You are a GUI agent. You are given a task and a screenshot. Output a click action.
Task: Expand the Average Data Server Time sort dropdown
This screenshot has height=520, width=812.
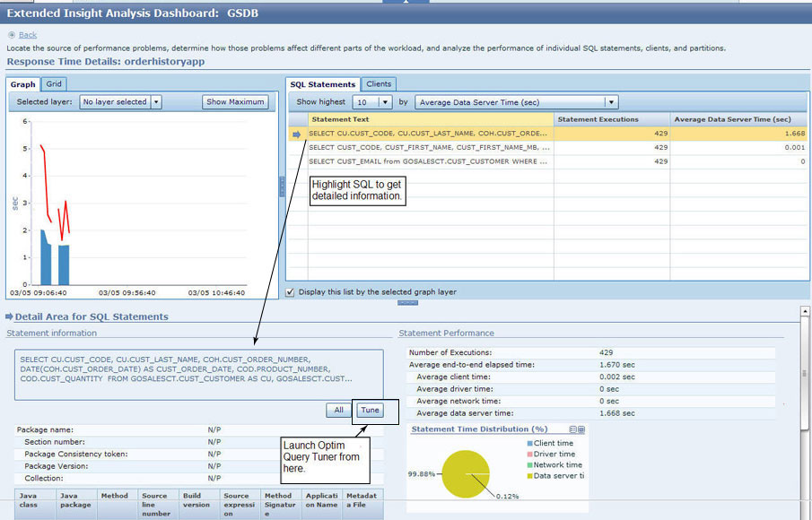pos(611,102)
